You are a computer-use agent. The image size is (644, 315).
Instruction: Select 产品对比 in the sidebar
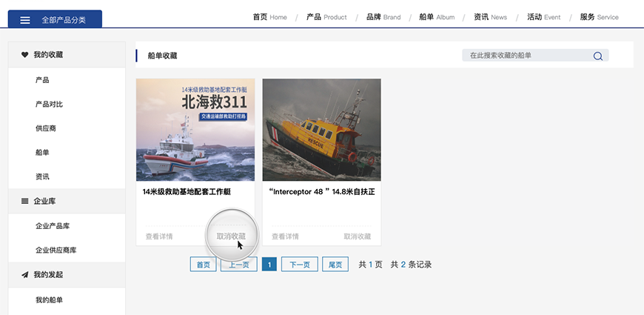49,104
